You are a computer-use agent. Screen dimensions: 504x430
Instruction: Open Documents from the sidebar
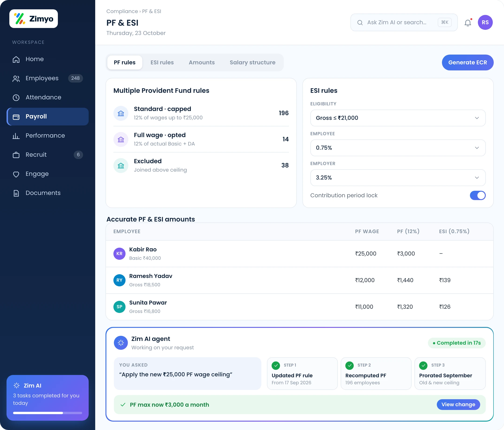pyautogui.click(x=47, y=193)
